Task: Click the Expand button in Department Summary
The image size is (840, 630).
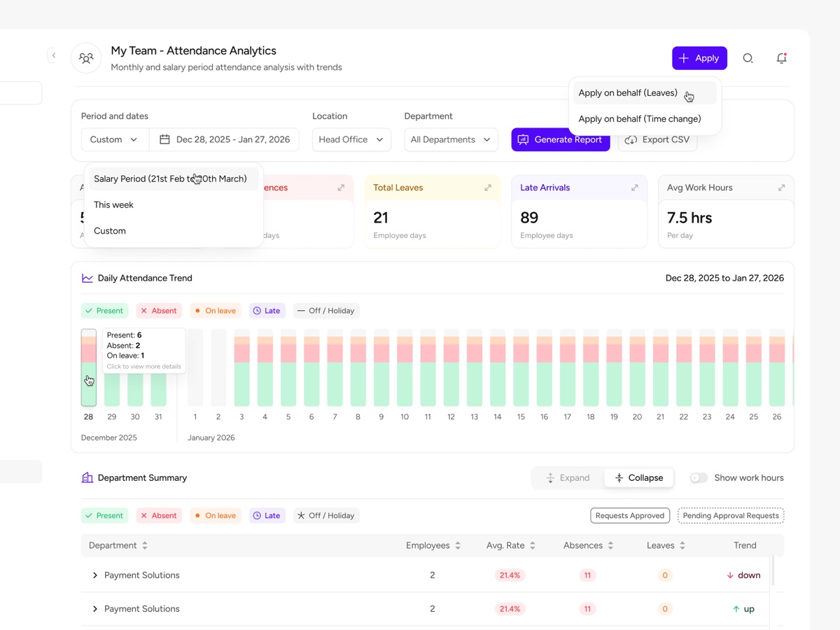Action: [x=568, y=477]
